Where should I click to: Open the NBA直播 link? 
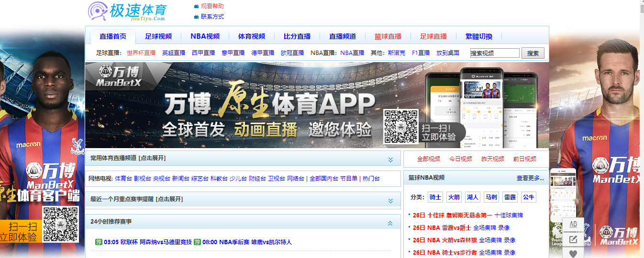[x=352, y=53]
